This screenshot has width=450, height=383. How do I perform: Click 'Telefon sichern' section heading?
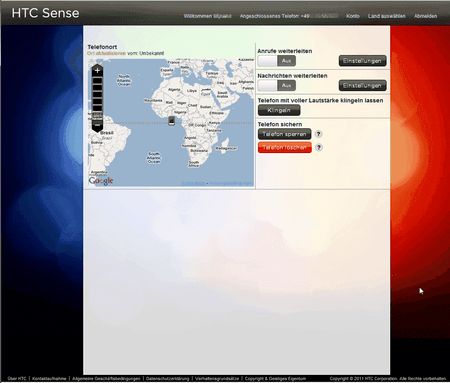(280, 124)
